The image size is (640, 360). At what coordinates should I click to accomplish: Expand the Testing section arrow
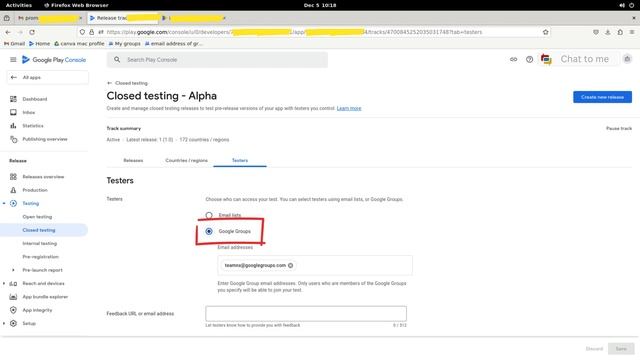point(4,203)
